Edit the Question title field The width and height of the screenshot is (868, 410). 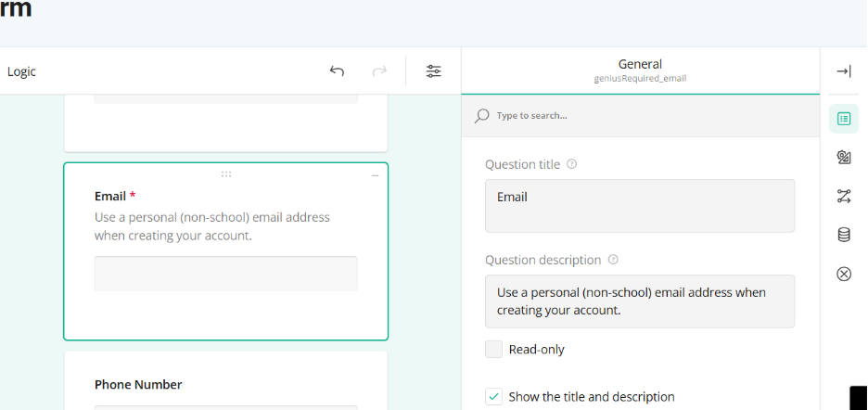click(x=640, y=206)
